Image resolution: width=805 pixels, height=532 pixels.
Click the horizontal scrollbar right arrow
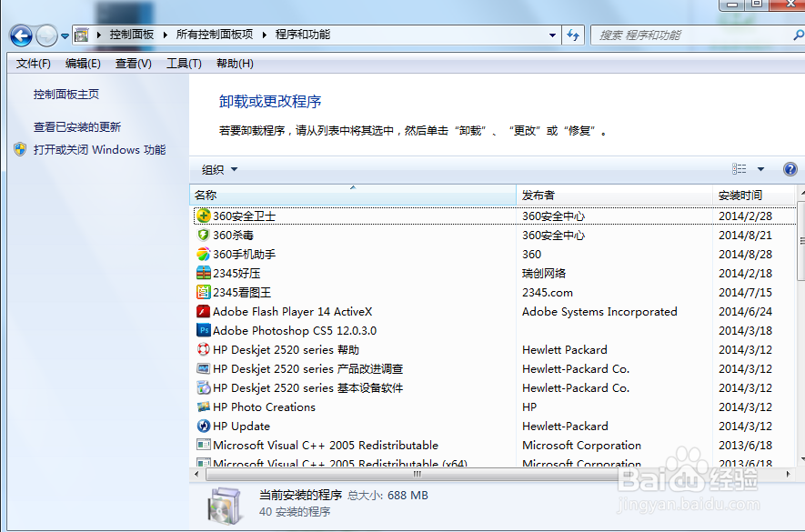[789, 474]
